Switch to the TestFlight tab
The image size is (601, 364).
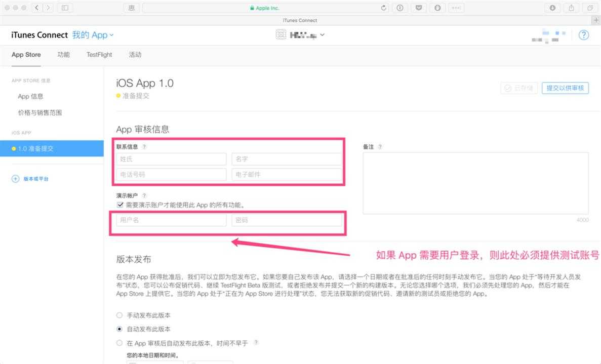(x=99, y=55)
